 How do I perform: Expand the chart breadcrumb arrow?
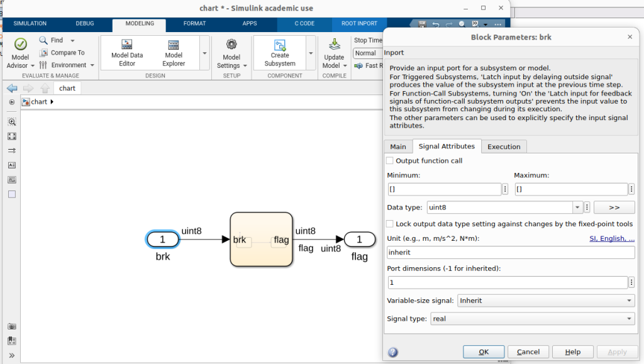(x=52, y=102)
